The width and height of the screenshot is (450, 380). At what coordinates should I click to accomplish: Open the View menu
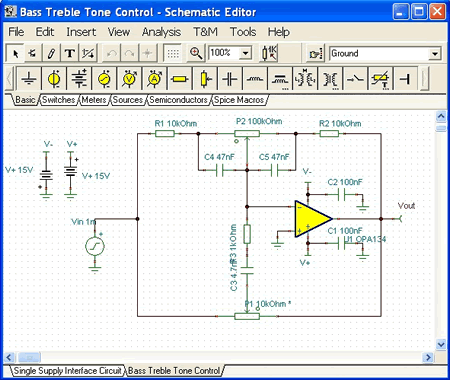(x=119, y=32)
